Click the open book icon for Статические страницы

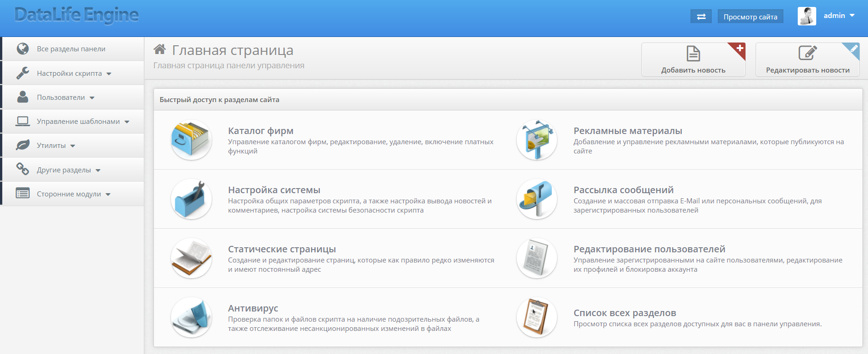(191, 258)
